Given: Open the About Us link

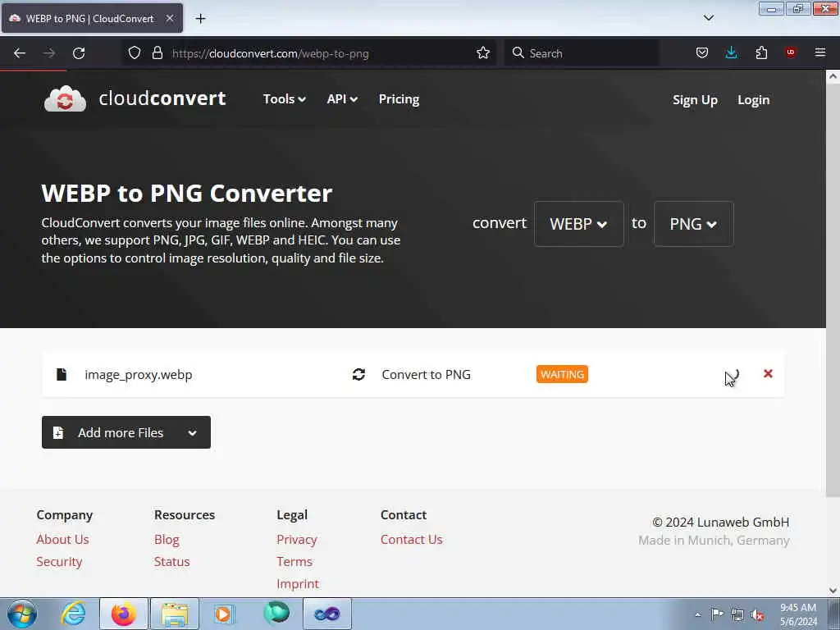Looking at the screenshot, I should (x=62, y=540).
